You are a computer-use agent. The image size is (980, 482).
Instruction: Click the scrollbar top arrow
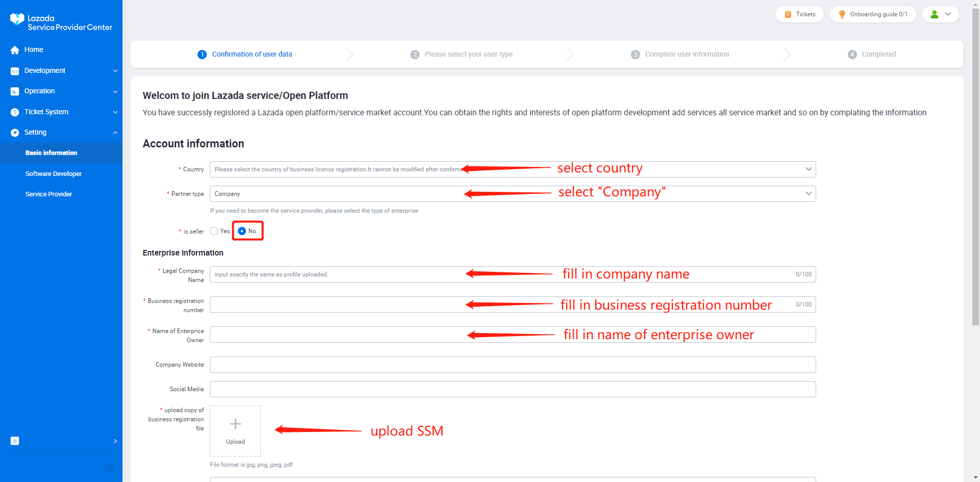pyautogui.click(x=975, y=4)
